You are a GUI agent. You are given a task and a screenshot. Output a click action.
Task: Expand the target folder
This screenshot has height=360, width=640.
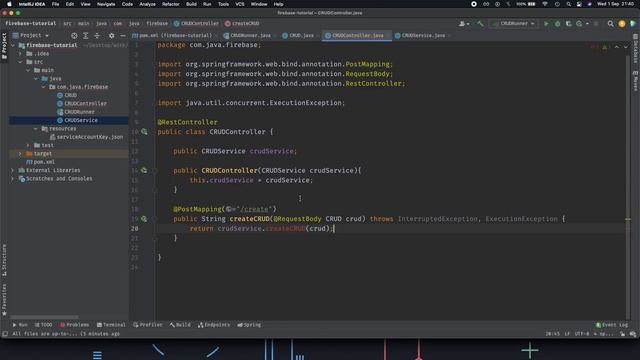click(x=20, y=153)
